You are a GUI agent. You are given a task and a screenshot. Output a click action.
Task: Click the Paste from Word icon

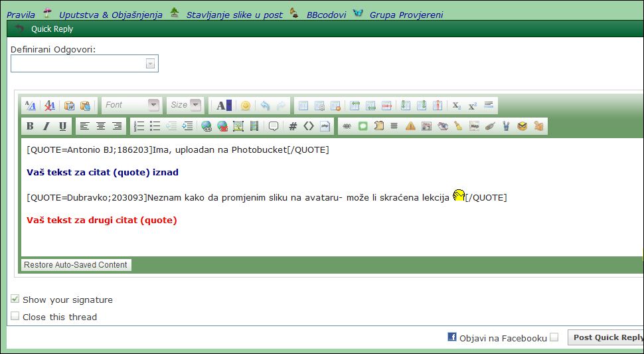tap(70, 106)
